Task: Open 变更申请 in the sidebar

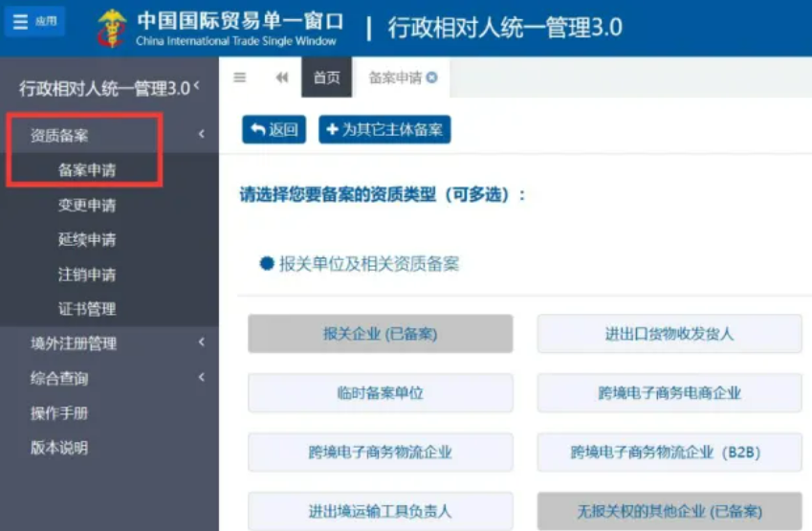Action: point(87,205)
